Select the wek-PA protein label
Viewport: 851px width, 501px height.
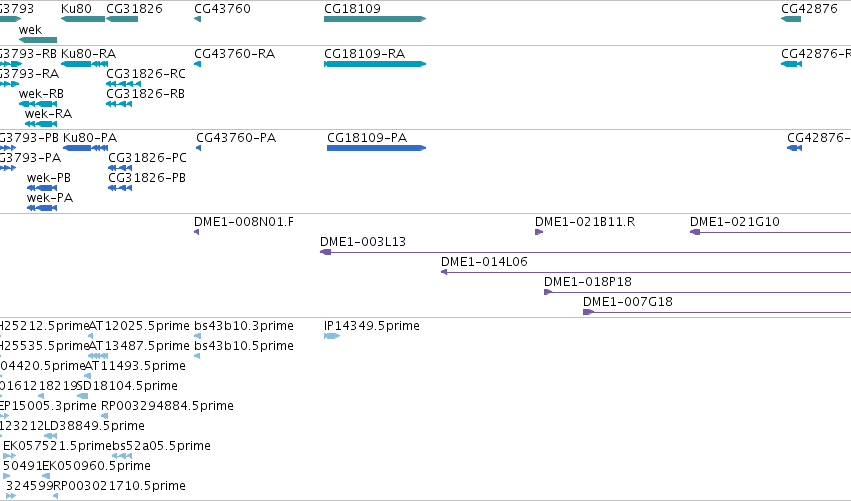coord(50,198)
